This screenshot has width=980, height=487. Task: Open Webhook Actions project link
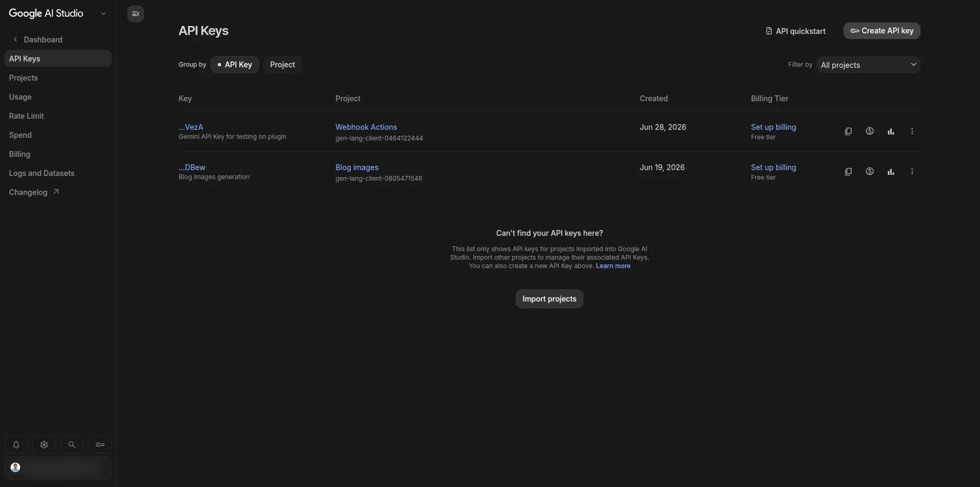366,127
